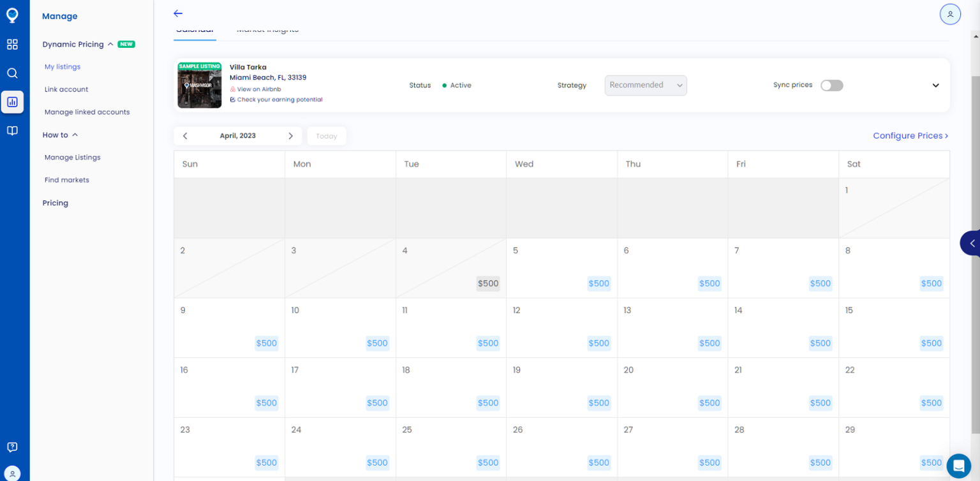
Task: Go to next month after April 2023
Action: pyautogui.click(x=290, y=136)
